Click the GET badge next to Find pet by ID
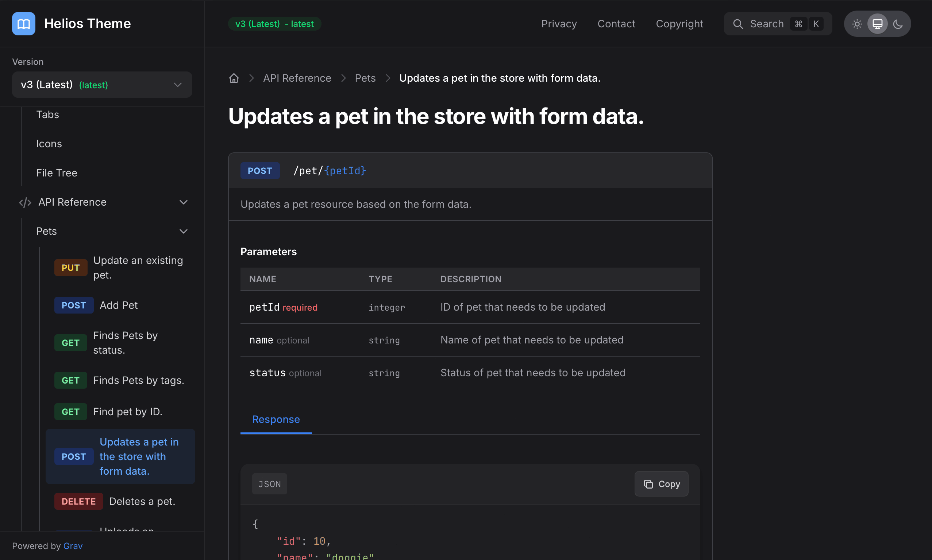932x560 pixels. click(71, 412)
